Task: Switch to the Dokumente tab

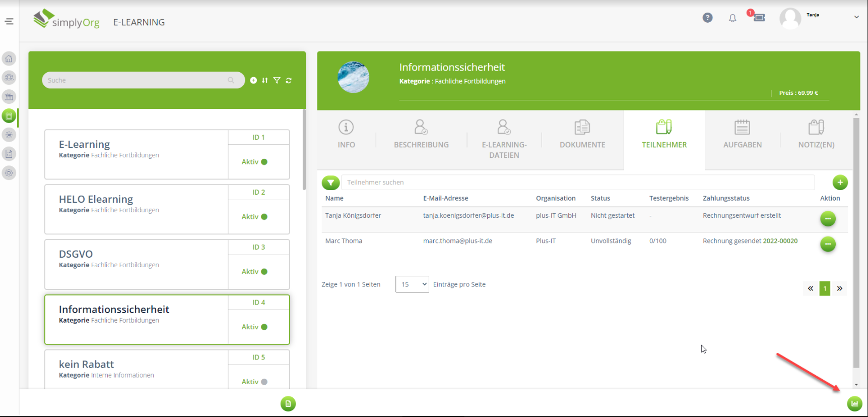Action: (x=582, y=135)
